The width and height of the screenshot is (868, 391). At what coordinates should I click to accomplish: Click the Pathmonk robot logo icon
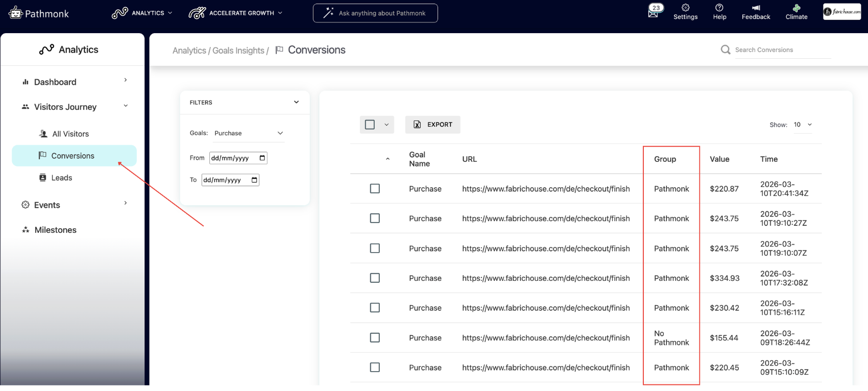click(x=16, y=13)
